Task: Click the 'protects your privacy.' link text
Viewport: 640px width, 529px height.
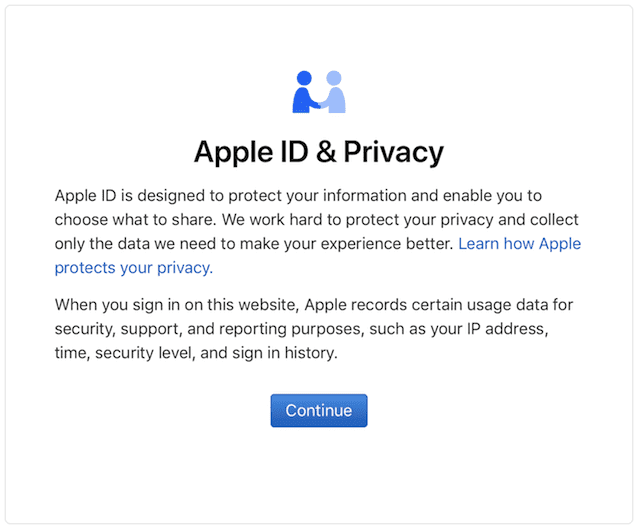Action: (133, 268)
